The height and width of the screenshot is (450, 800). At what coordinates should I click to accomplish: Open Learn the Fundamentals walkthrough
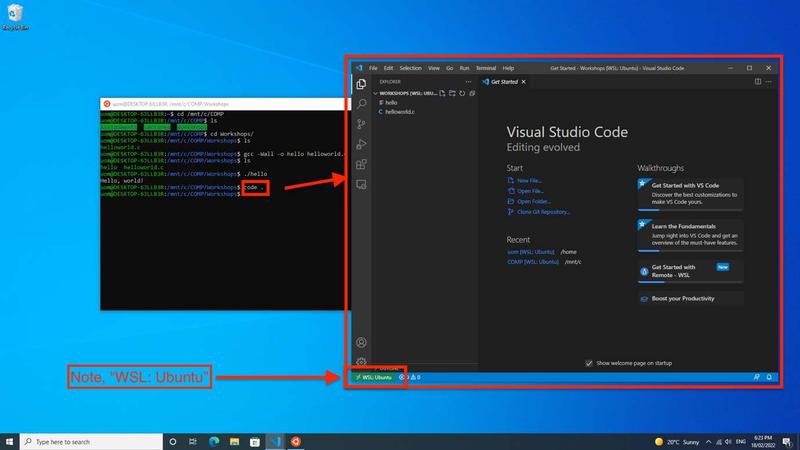(690, 235)
